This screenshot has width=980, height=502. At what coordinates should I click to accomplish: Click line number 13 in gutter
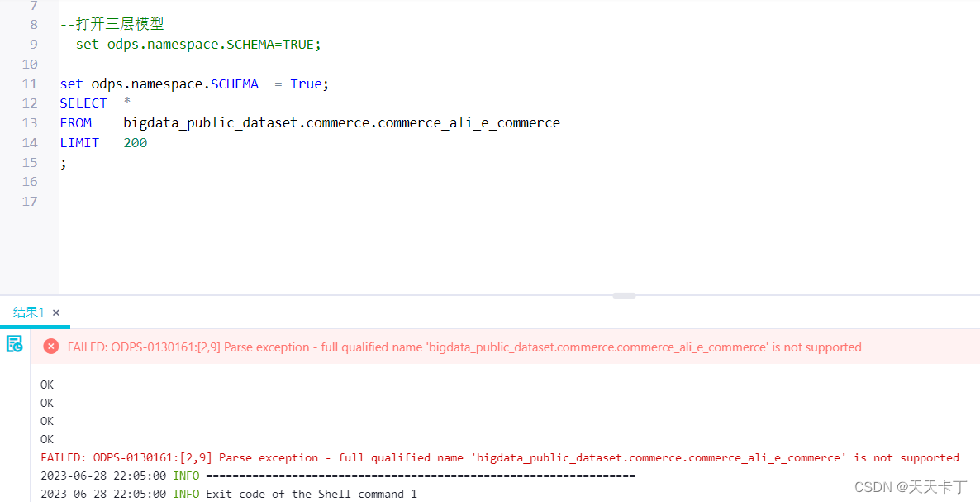pos(30,122)
